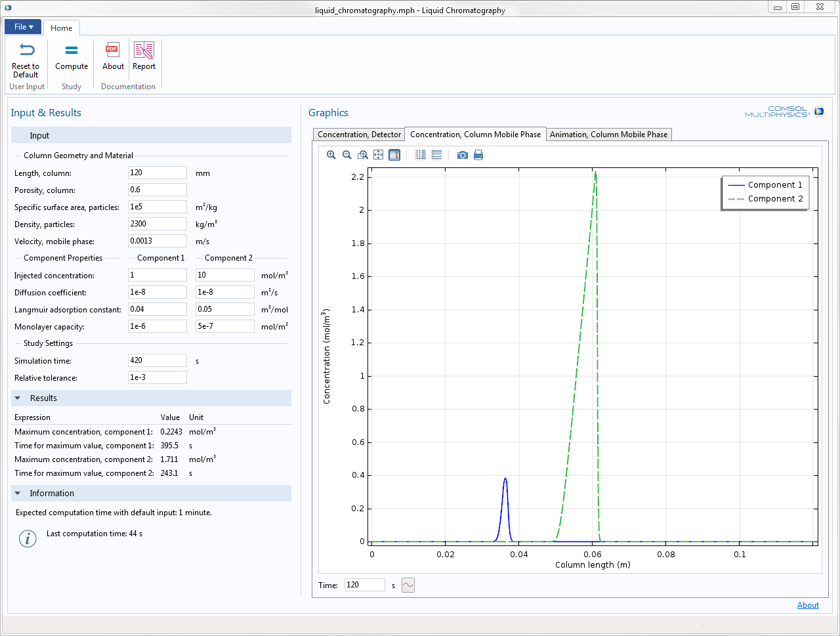
Task: Click the Zoom Extents icon
Action: [379, 155]
